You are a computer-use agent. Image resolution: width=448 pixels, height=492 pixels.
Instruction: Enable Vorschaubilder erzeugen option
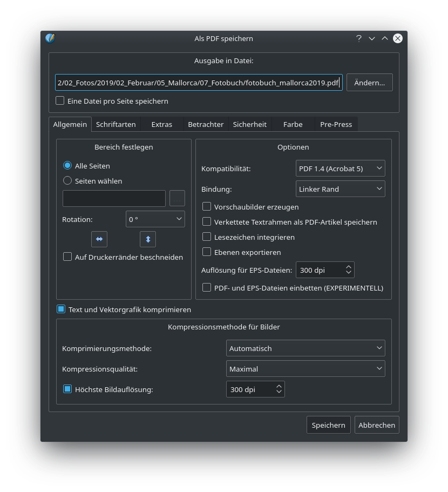coord(207,207)
